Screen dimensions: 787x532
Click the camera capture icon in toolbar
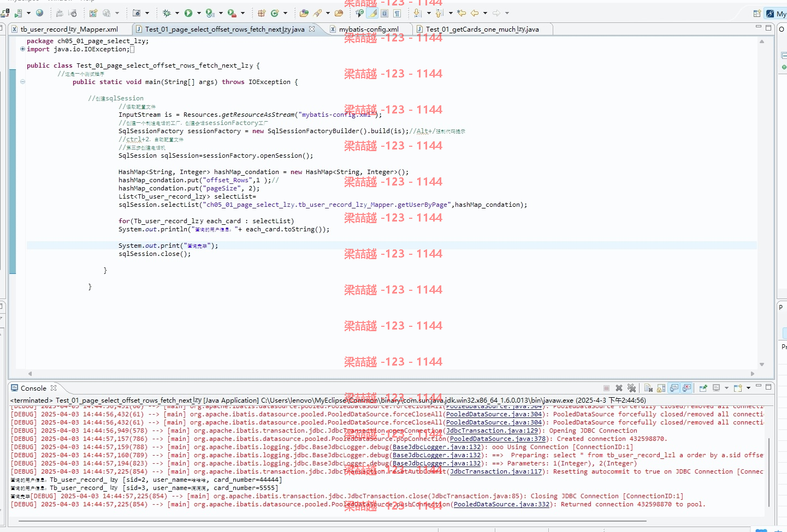coord(137,13)
